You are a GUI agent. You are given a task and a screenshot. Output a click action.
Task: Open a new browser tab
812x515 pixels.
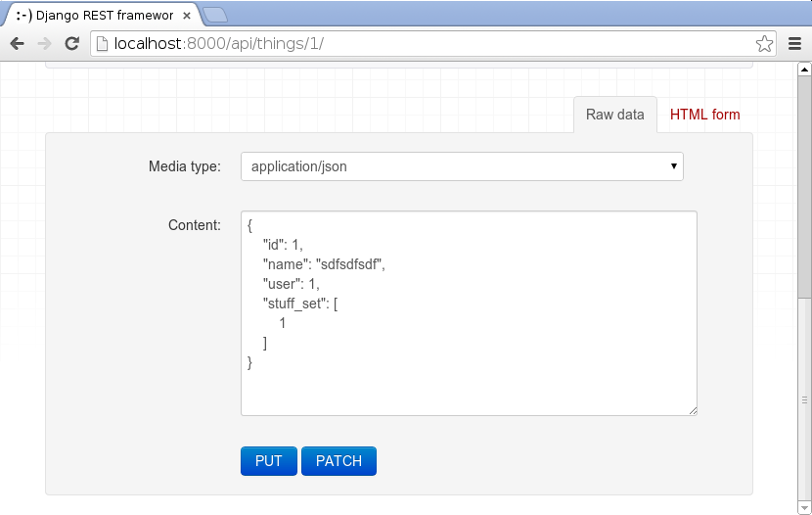tap(215, 15)
